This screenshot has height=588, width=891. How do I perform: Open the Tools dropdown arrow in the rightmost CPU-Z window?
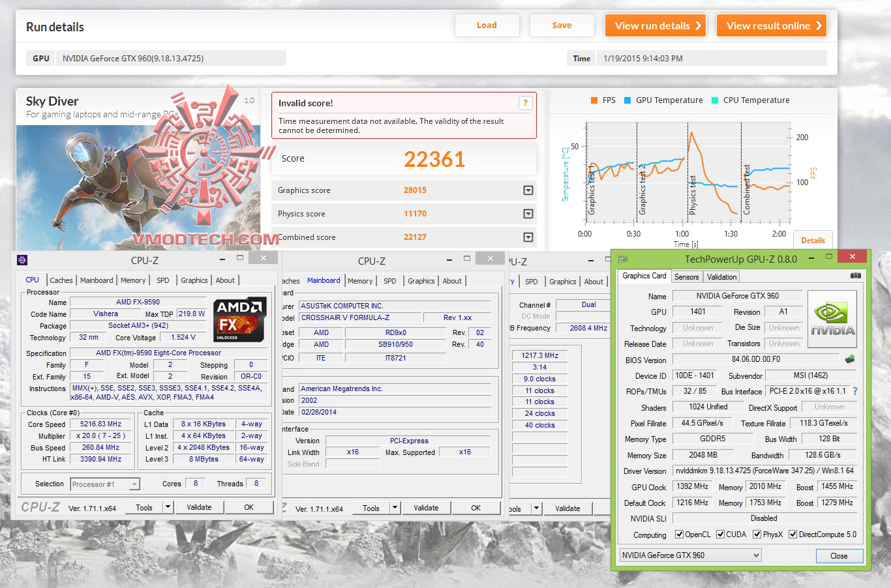[537, 508]
